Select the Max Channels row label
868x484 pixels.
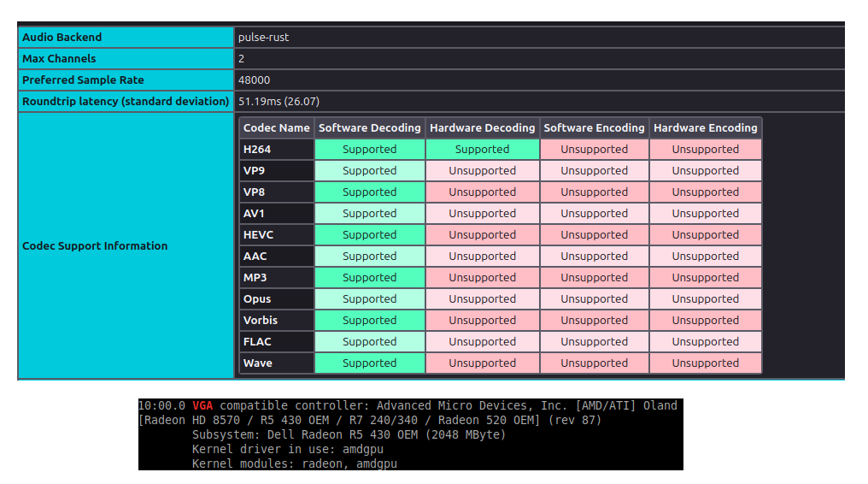59,59
